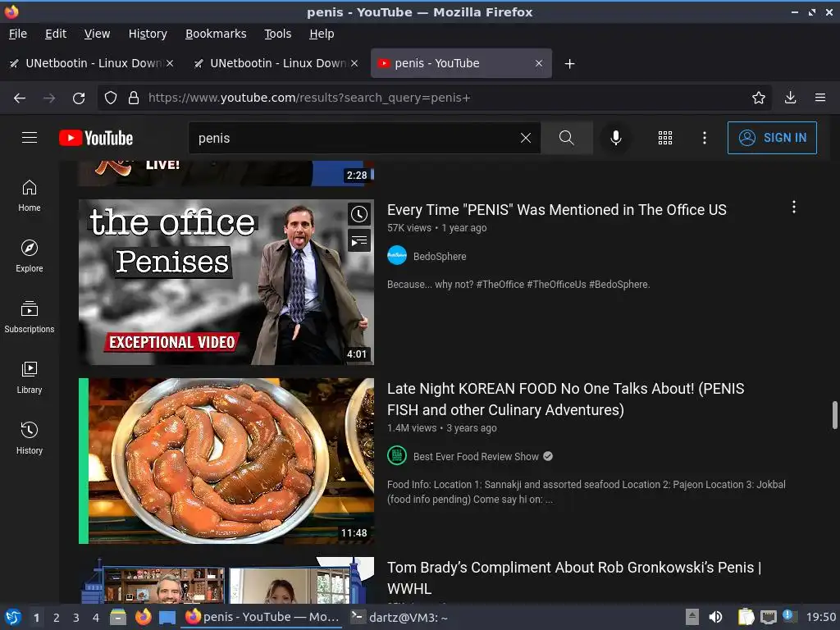This screenshot has width=840, height=630.
Task: View site security padlock info
Action: 134,98
